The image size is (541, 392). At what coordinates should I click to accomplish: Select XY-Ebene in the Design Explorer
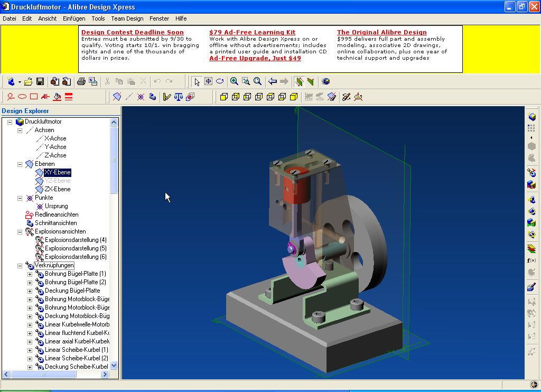click(x=57, y=172)
